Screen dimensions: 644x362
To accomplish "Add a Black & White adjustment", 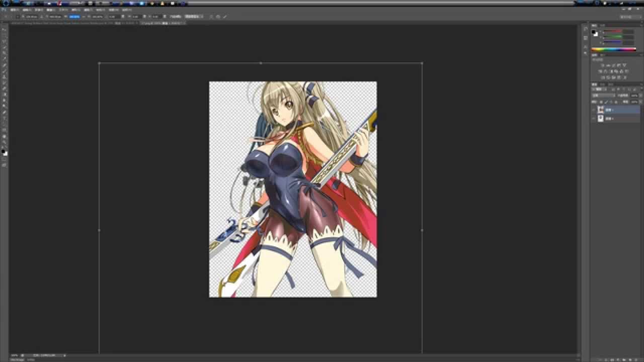I will pyautogui.click(x=611, y=71).
